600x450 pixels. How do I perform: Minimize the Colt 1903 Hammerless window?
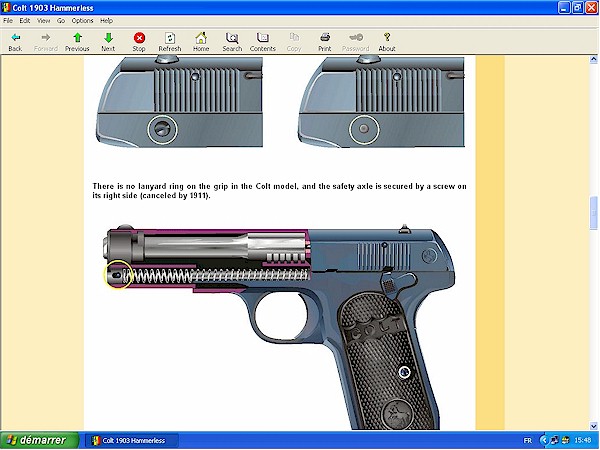pos(564,7)
